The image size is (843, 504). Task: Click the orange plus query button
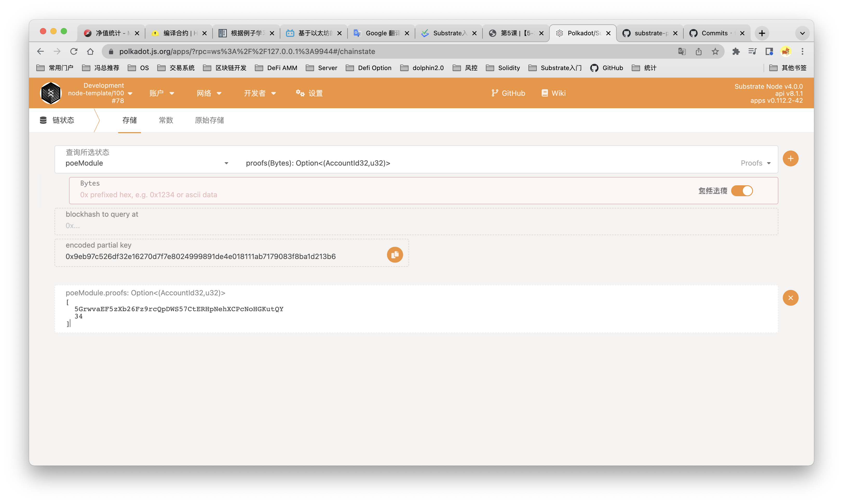point(790,159)
